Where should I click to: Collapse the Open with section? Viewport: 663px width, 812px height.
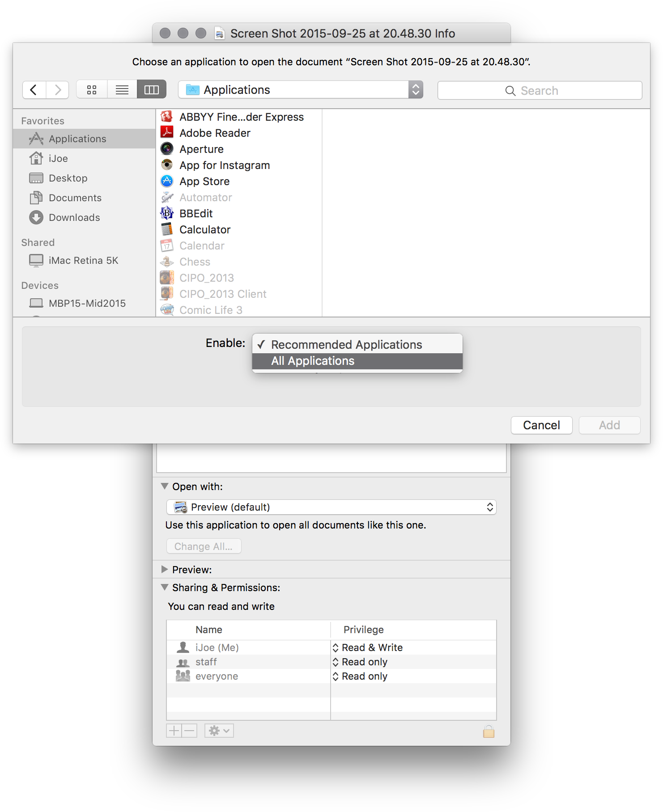tap(165, 486)
